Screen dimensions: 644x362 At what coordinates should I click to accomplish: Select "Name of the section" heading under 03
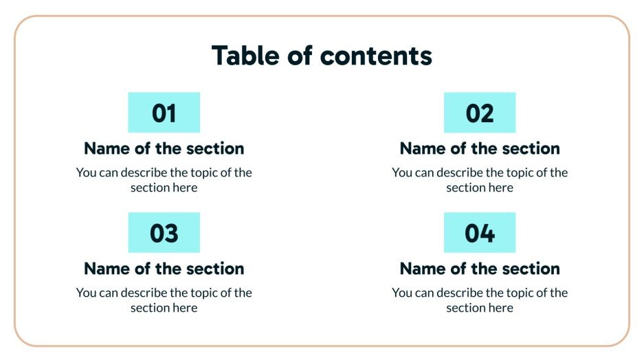click(164, 269)
